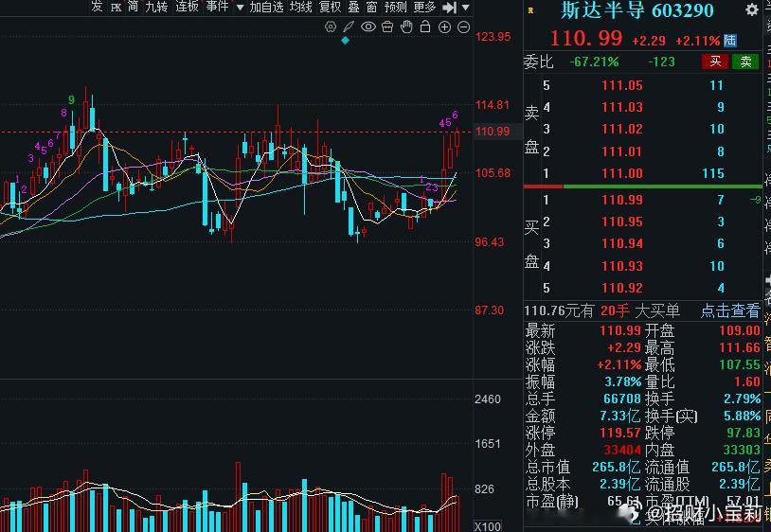771x532 pixels.
Task: Expand the dropdown arrow after 事件
Action: coord(240,8)
